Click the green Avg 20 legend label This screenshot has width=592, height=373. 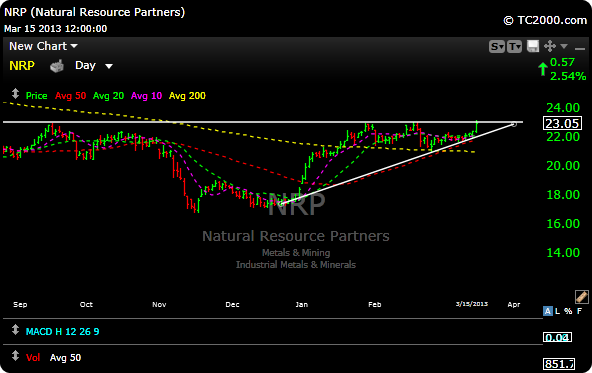[x=108, y=96]
